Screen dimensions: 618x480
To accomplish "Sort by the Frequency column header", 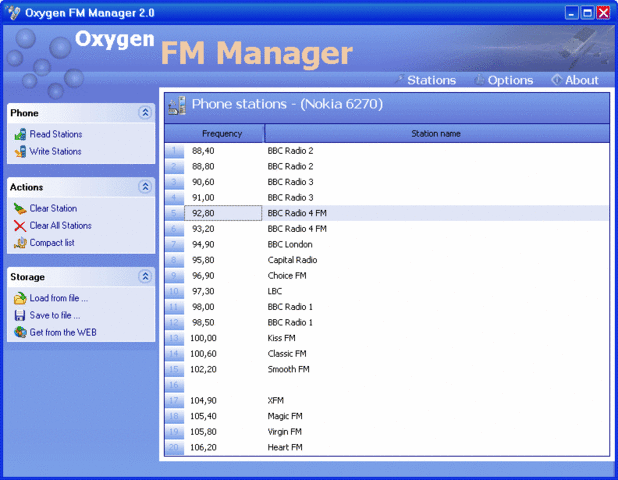I will (x=214, y=134).
